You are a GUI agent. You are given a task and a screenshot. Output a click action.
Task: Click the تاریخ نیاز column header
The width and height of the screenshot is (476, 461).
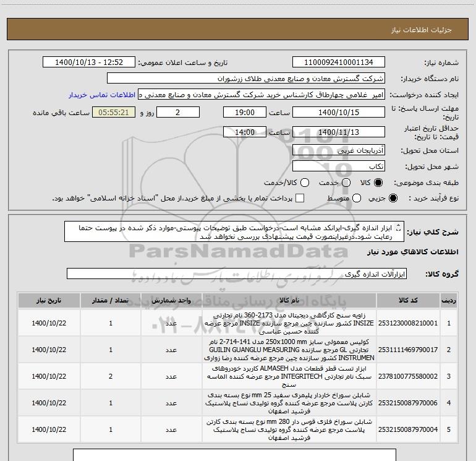click(49, 301)
